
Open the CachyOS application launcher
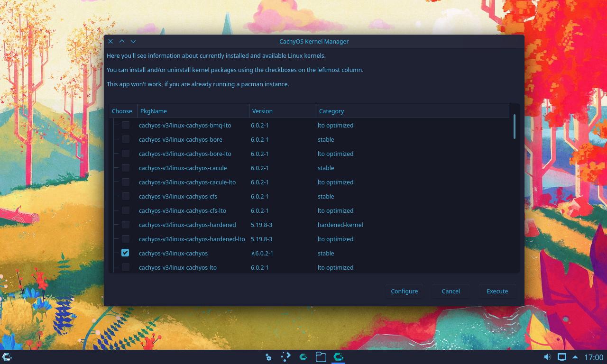coord(7,357)
